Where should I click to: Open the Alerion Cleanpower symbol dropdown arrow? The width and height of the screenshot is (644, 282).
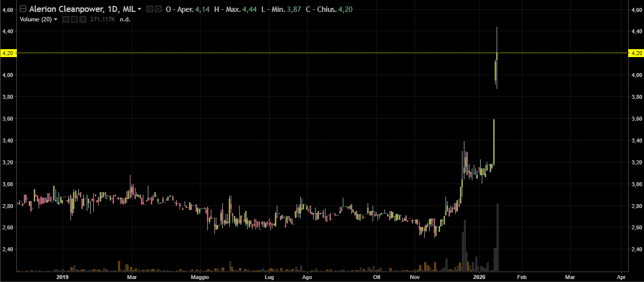point(139,9)
